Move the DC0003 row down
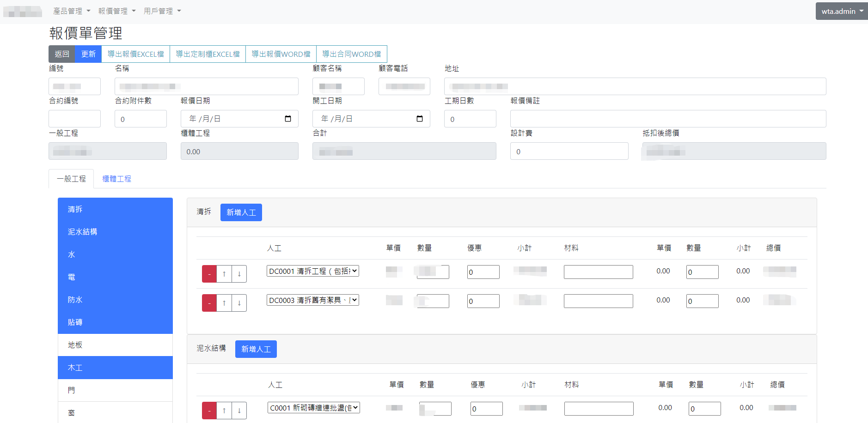Image resolution: width=868 pixels, height=423 pixels. click(239, 303)
